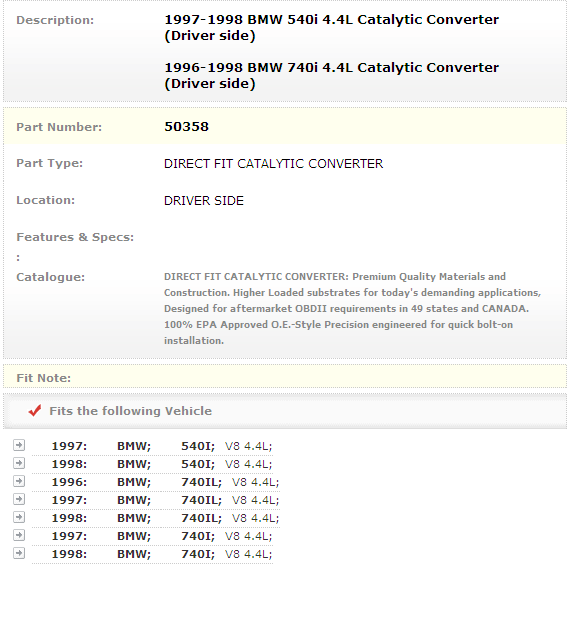Click the Part Number label
This screenshot has height=628, width=570.
click(x=59, y=127)
